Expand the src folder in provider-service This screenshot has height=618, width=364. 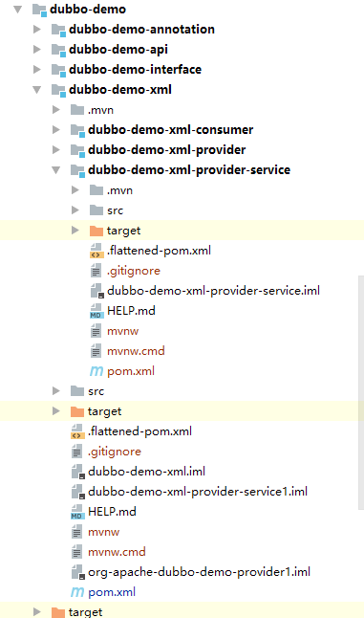(x=75, y=210)
